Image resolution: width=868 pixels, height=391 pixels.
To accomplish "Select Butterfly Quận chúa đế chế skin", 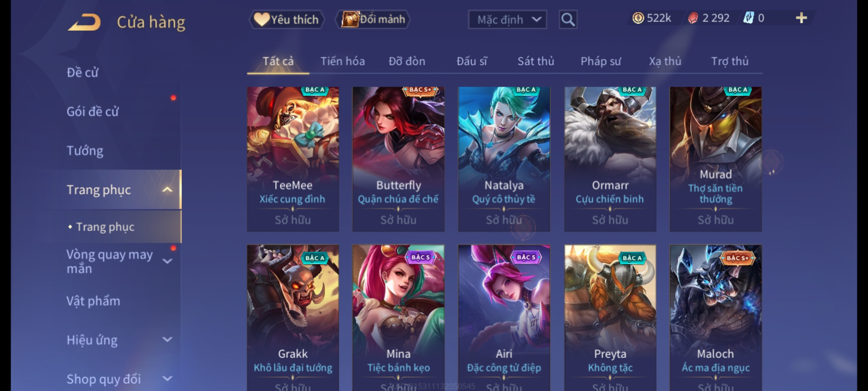I will (x=398, y=159).
